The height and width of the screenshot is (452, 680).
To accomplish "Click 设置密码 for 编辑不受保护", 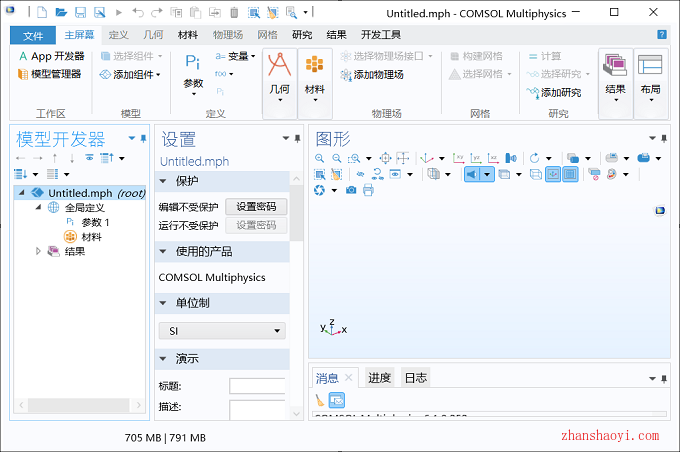I will (x=256, y=206).
